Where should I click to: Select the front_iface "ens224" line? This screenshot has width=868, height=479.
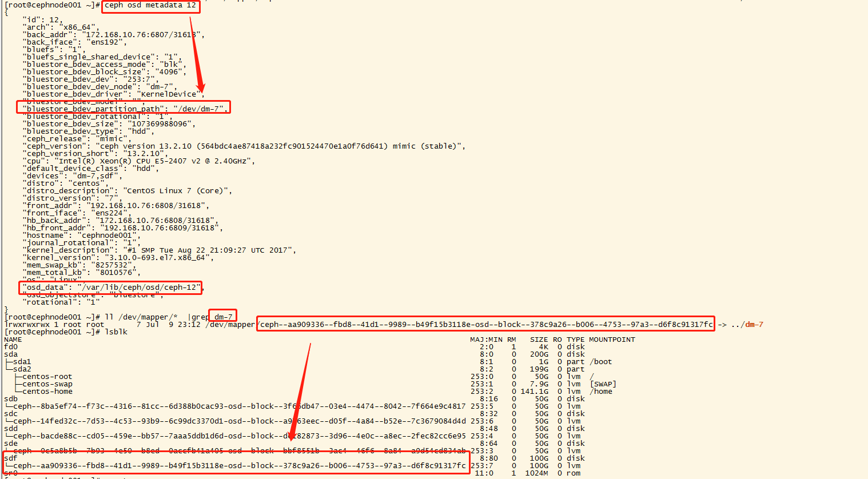pos(77,213)
